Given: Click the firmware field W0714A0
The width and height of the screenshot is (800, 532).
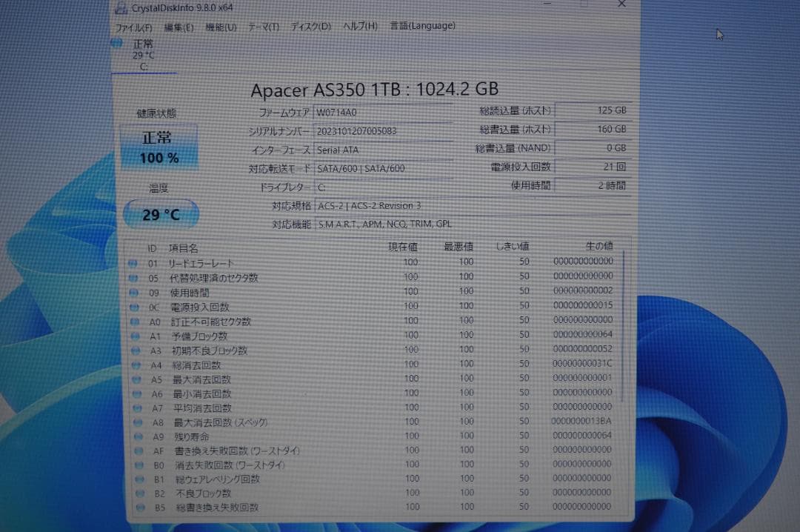Looking at the screenshot, I should (383, 113).
